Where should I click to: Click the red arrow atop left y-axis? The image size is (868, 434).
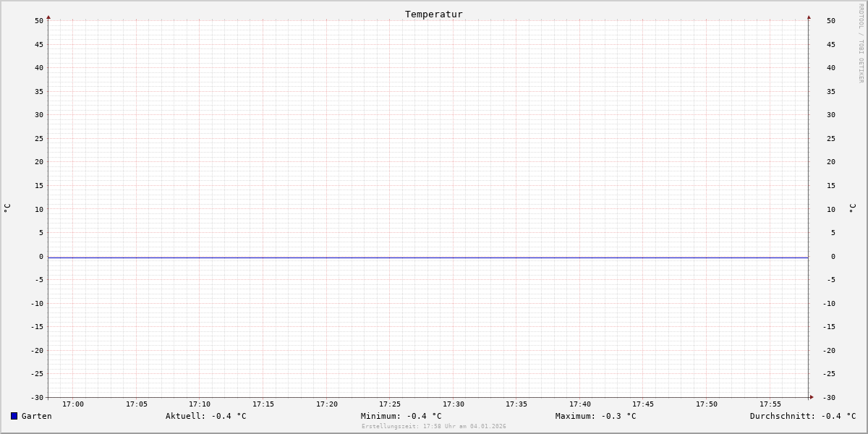tap(48, 17)
